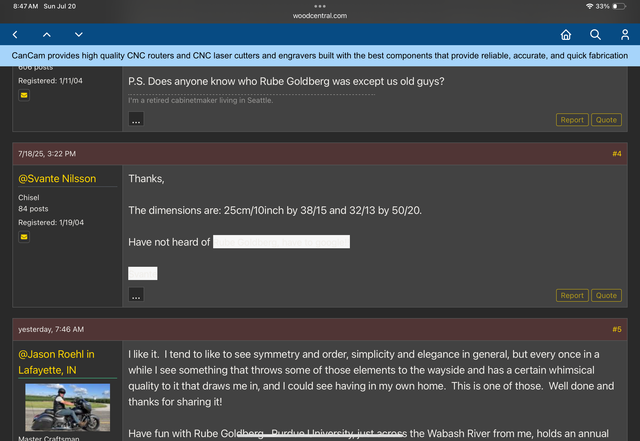Open the #5 post permalink
The width and height of the screenshot is (640, 441).
point(617,329)
